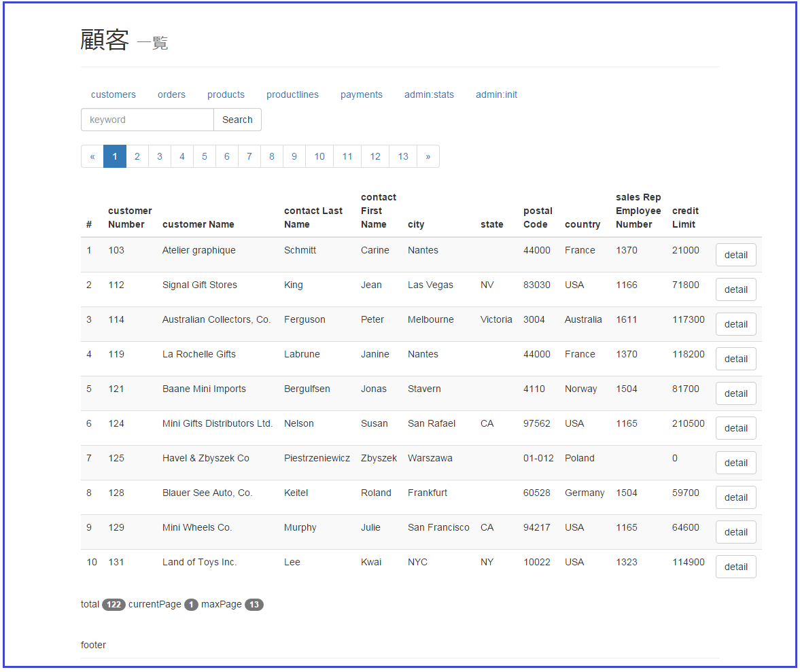Open the admin:stats page

point(429,94)
